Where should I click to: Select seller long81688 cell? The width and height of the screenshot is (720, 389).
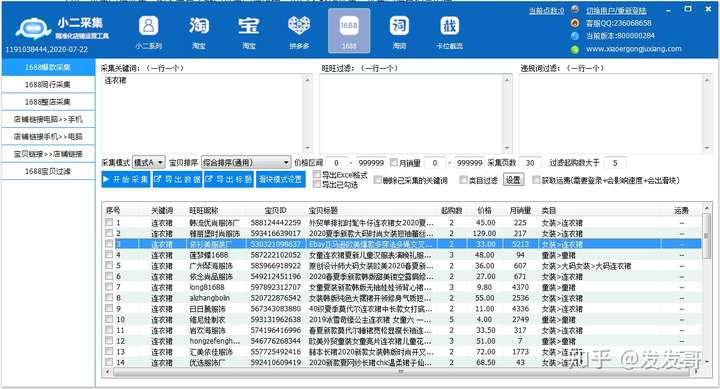coord(207,287)
